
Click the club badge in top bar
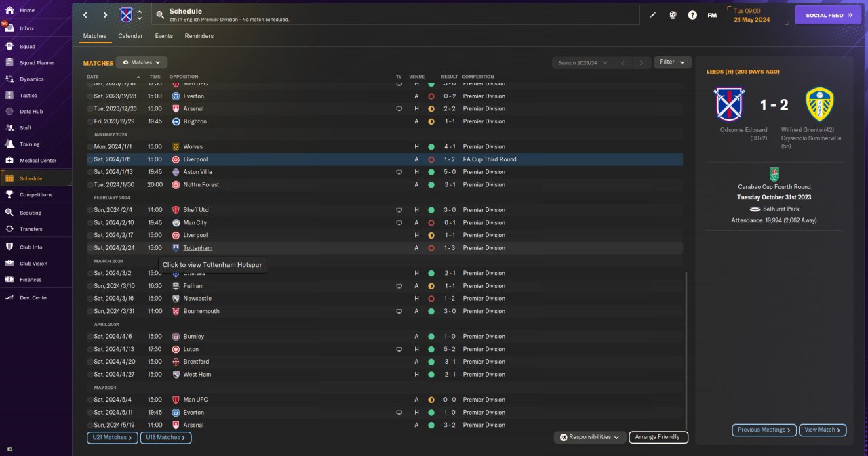point(126,15)
